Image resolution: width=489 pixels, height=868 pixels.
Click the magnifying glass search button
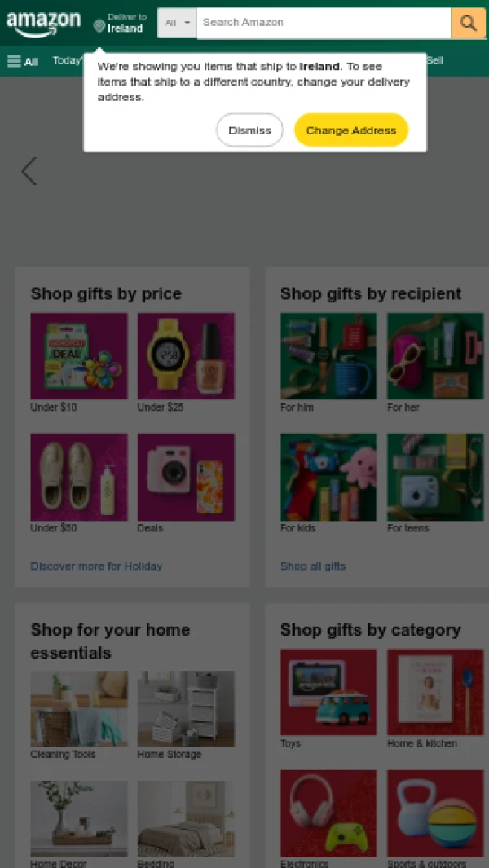click(469, 23)
